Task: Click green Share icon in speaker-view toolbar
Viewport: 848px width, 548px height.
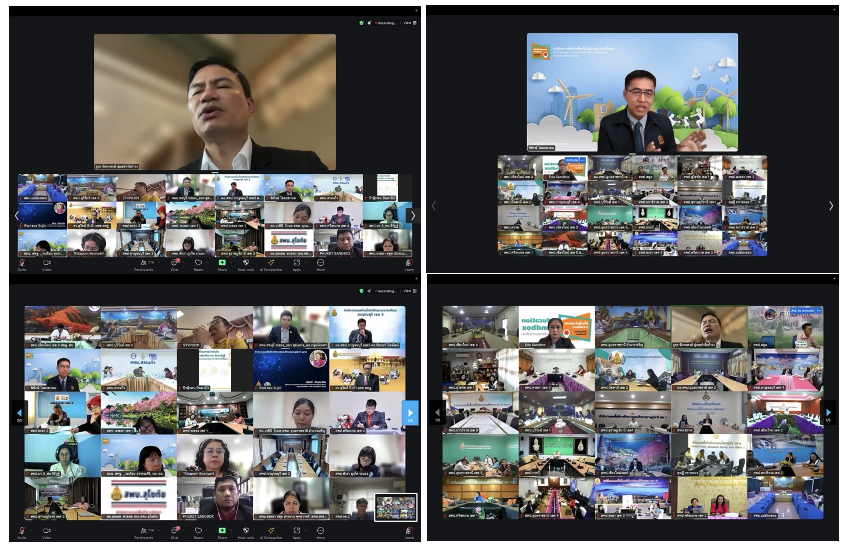Action: [x=222, y=264]
